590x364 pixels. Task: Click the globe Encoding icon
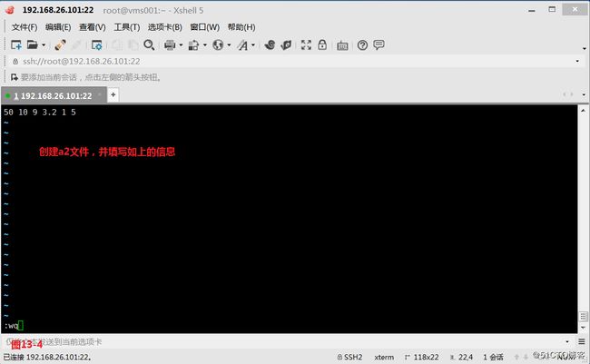[218, 45]
